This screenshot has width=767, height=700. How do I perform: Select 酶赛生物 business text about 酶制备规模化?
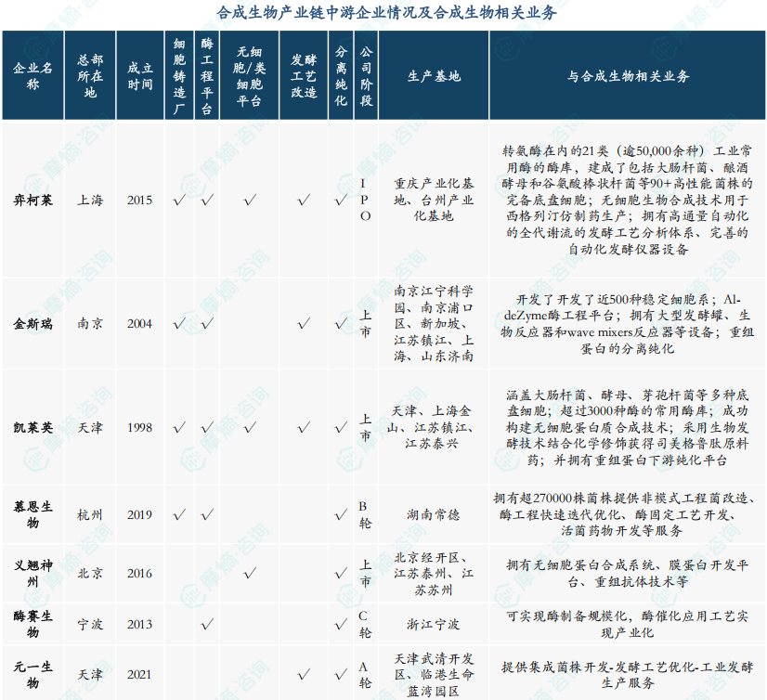(627, 624)
